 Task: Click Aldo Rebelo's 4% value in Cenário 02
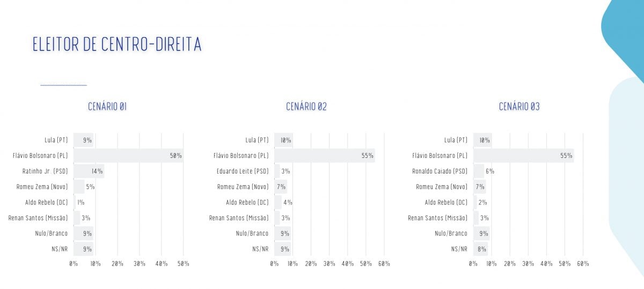click(288, 203)
